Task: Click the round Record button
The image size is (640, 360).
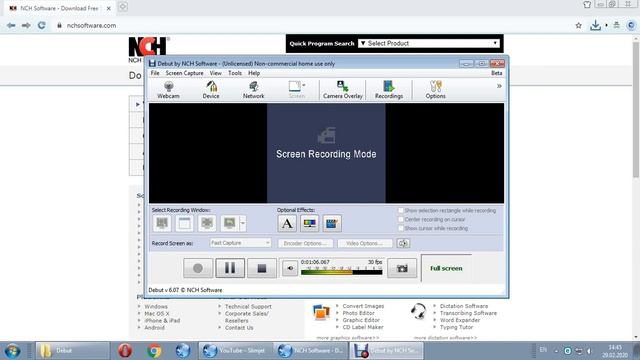Action: pyautogui.click(x=198, y=268)
